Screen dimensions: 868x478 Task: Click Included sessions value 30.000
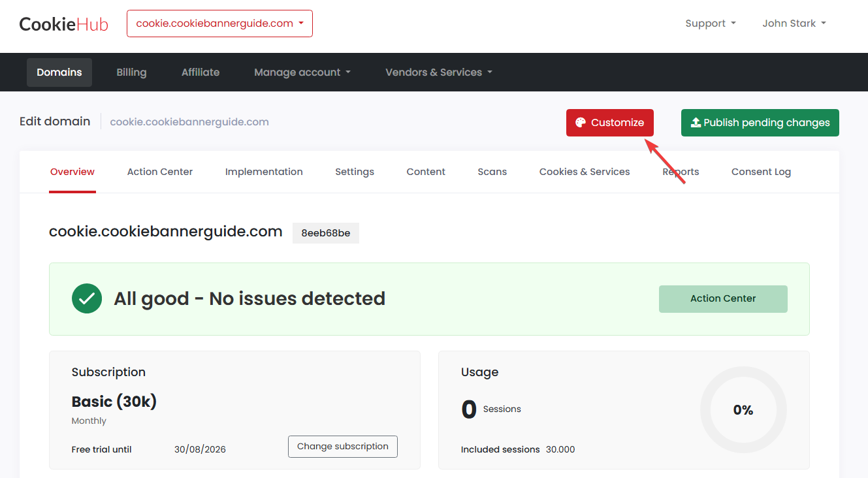tap(560, 449)
